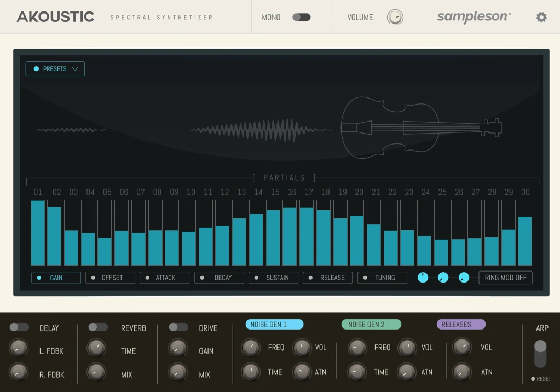This screenshot has height=392, width=560.
Task: Click Noise Gen 2 ATN knob
Action: tap(407, 372)
